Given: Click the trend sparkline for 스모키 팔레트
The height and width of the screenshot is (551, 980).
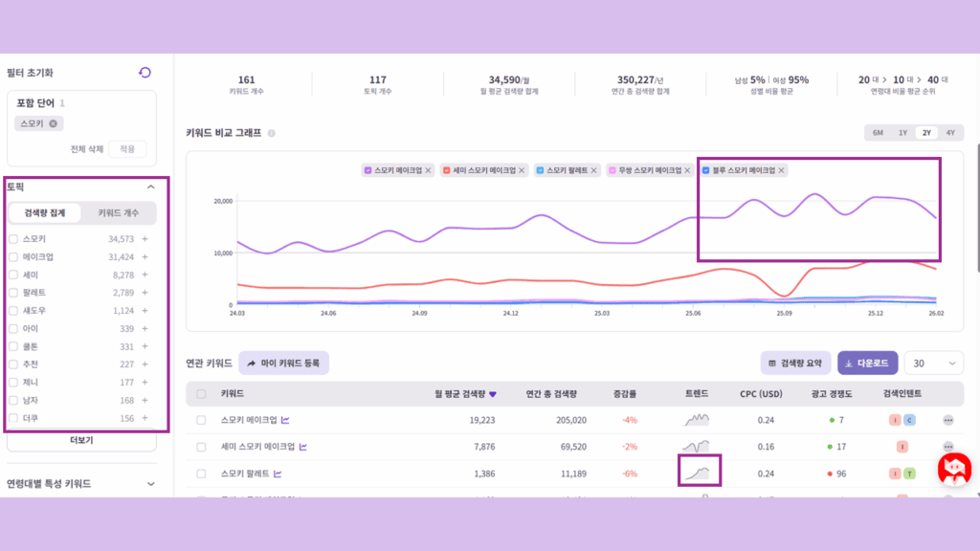Looking at the screenshot, I should pos(699,472).
